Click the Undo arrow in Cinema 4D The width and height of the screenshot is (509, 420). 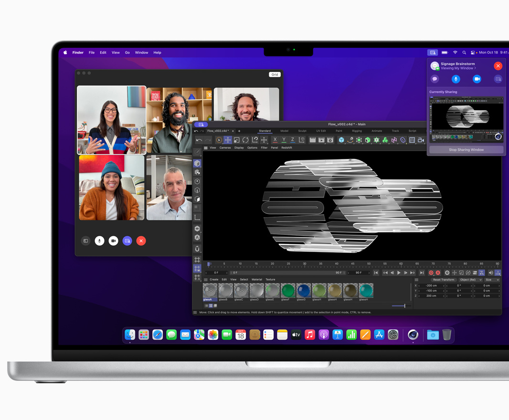(x=199, y=140)
